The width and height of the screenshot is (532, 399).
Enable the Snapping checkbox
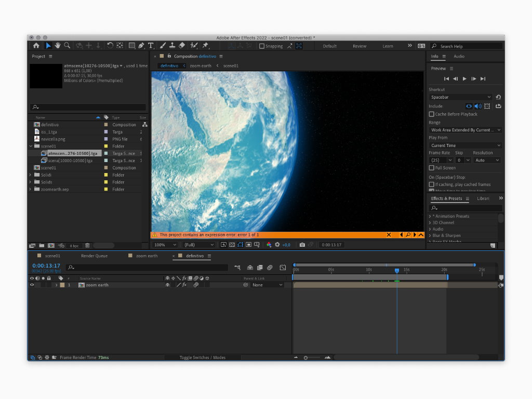262,46
